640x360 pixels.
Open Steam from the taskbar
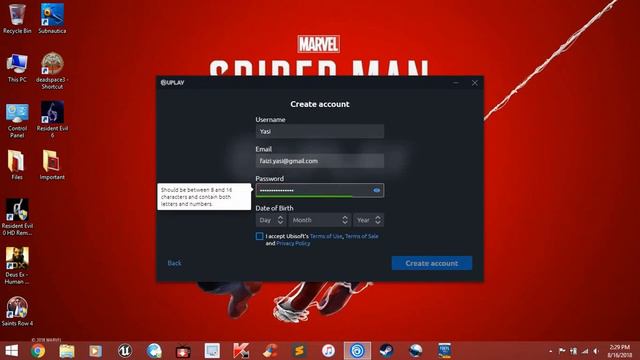tap(386, 351)
